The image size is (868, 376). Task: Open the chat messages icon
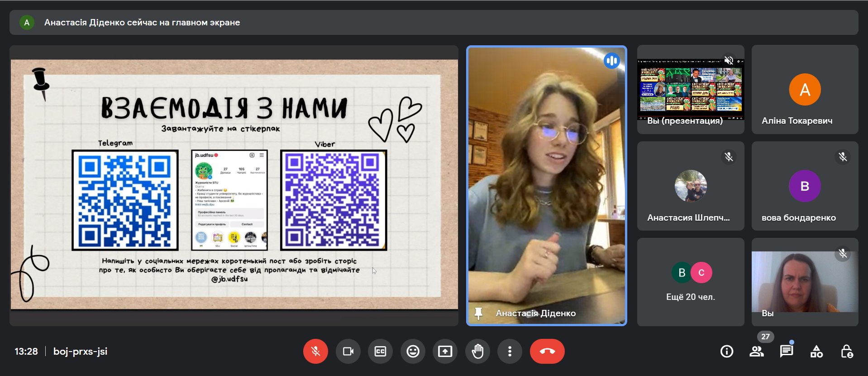787,351
